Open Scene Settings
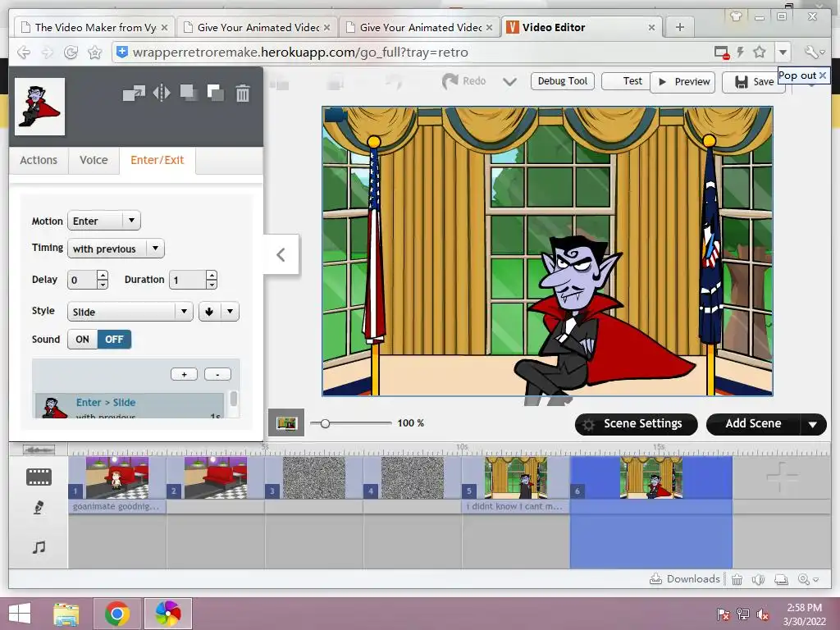This screenshot has height=630, width=840. point(636,424)
